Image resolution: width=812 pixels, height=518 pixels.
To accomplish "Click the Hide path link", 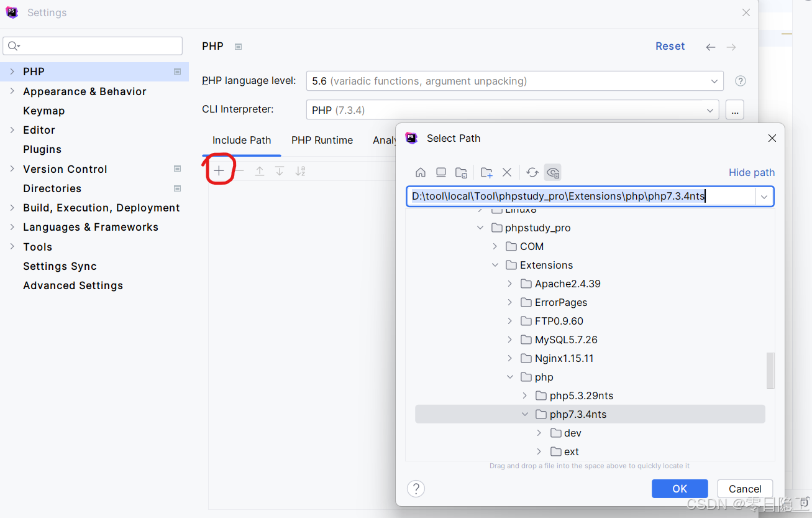I will [x=752, y=172].
